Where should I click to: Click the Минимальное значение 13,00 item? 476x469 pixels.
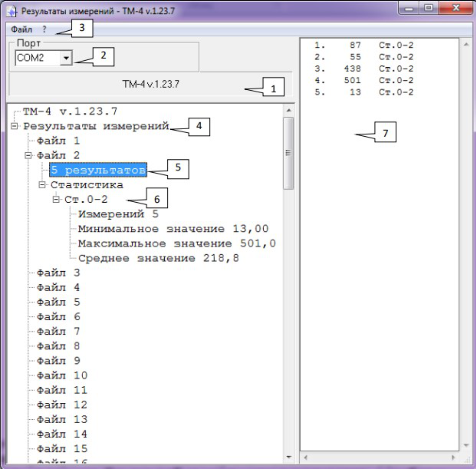tap(173, 229)
